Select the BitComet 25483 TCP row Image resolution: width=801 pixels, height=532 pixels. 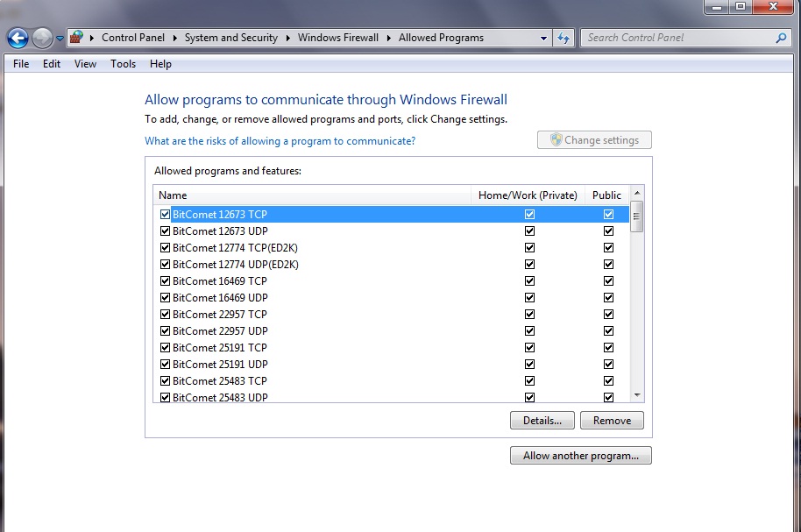[x=392, y=380]
